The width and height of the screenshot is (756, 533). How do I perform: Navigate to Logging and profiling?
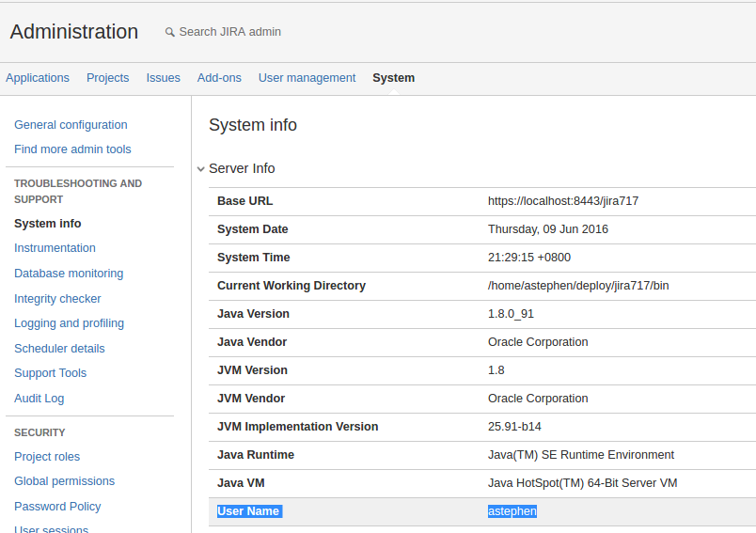69,323
